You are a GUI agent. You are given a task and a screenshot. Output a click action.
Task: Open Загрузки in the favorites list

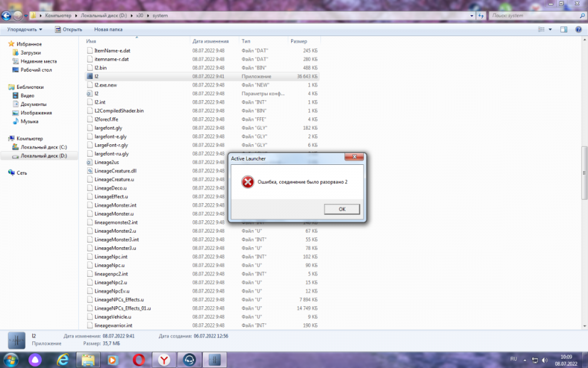[31, 52]
